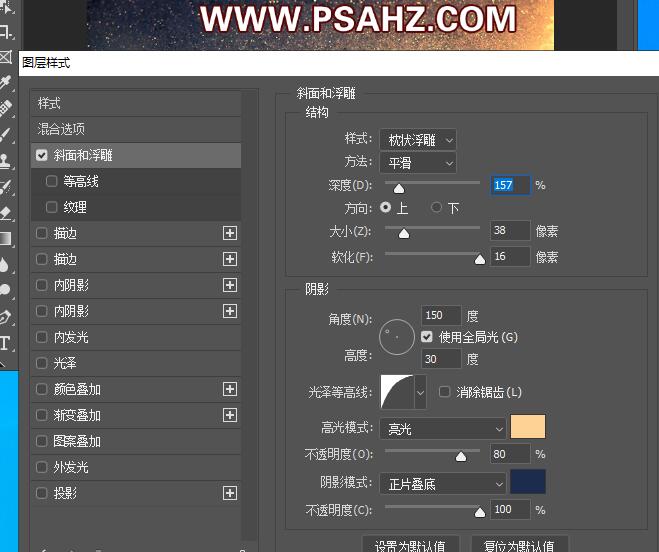Click 复位为默认值 button
Screen dimensions: 659x552
pyautogui.click(x=519, y=544)
